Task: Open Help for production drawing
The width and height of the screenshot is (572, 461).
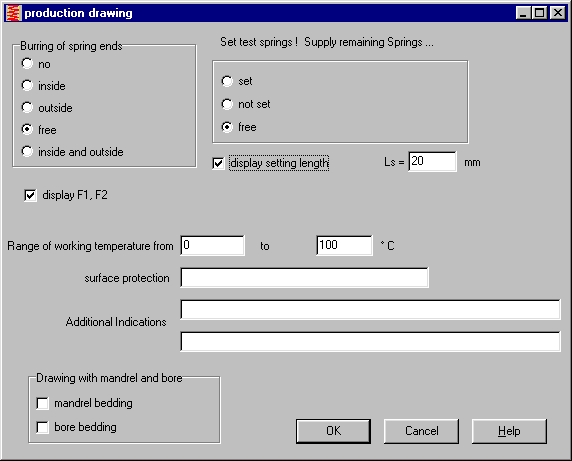Action: (509, 431)
